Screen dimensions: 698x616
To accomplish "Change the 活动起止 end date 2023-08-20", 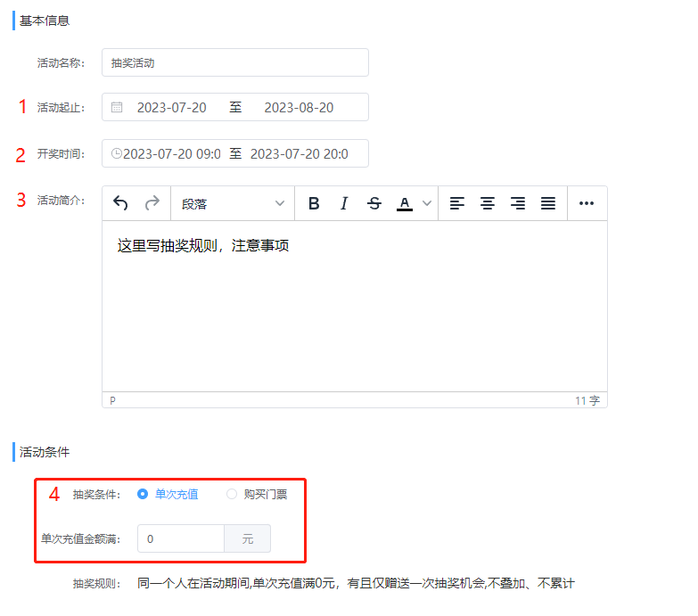I will pyautogui.click(x=299, y=107).
